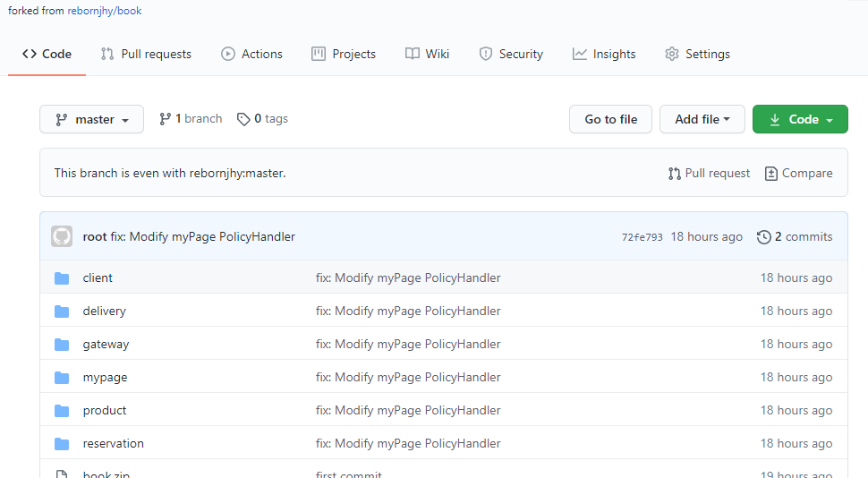Click the Wiki book icon
This screenshot has width=868, height=478.
coord(413,54)
